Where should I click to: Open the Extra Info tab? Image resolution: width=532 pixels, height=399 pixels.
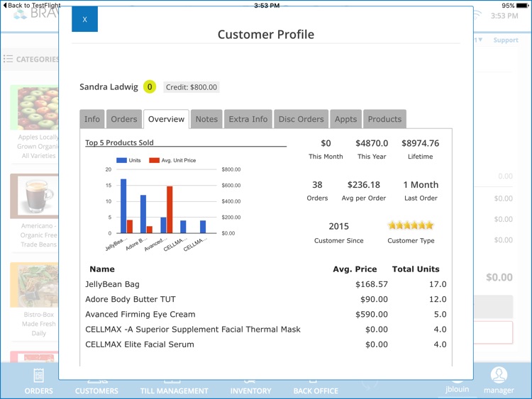coord(248,119)
